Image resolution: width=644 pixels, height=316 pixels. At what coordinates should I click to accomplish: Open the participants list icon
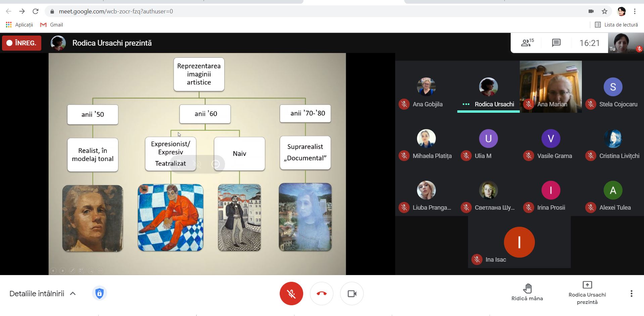[x=527, y=43]
